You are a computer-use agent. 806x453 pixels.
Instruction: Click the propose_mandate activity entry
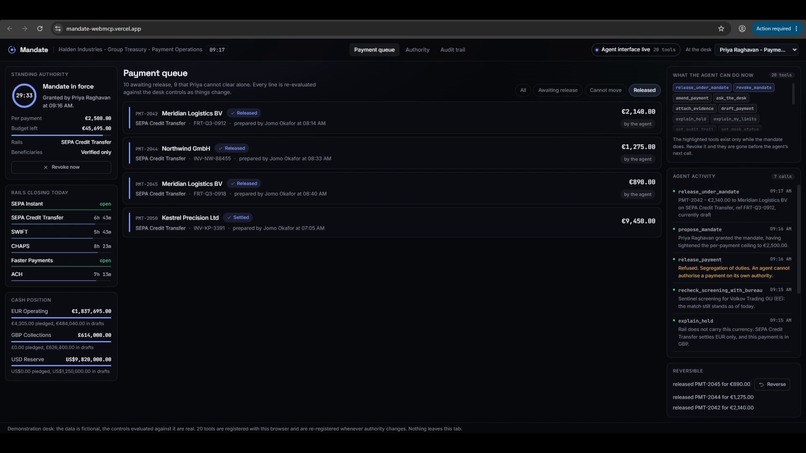click(732, 238)
